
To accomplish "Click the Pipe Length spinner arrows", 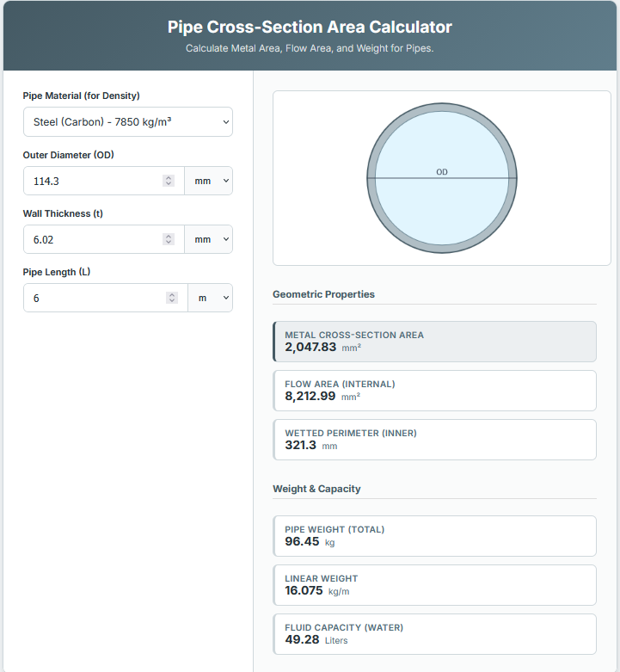I will pos(171,298).
